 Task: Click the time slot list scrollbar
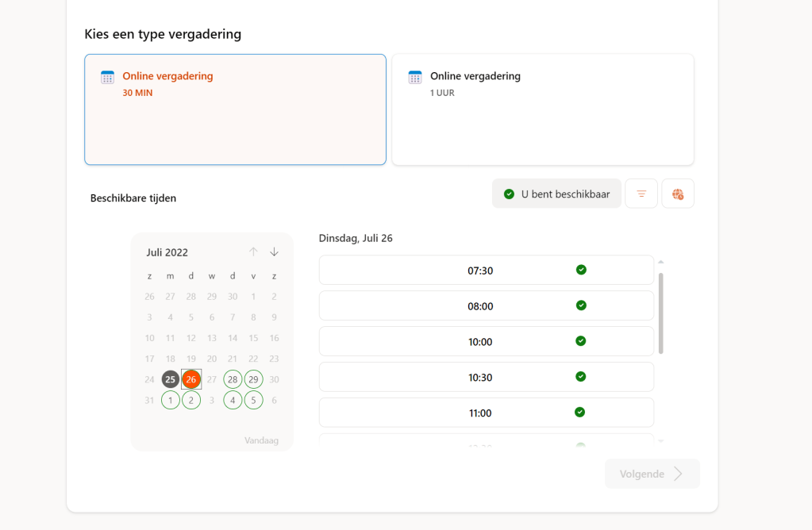coord(661,313)
